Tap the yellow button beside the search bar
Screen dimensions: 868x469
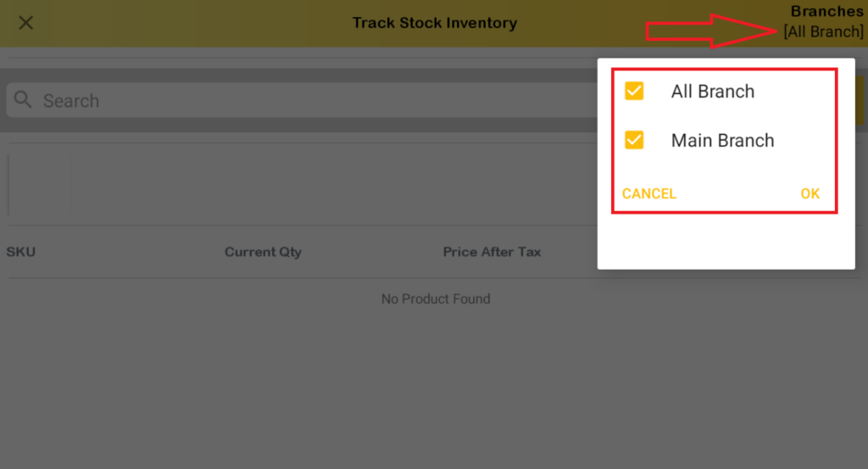click(860, 101)
